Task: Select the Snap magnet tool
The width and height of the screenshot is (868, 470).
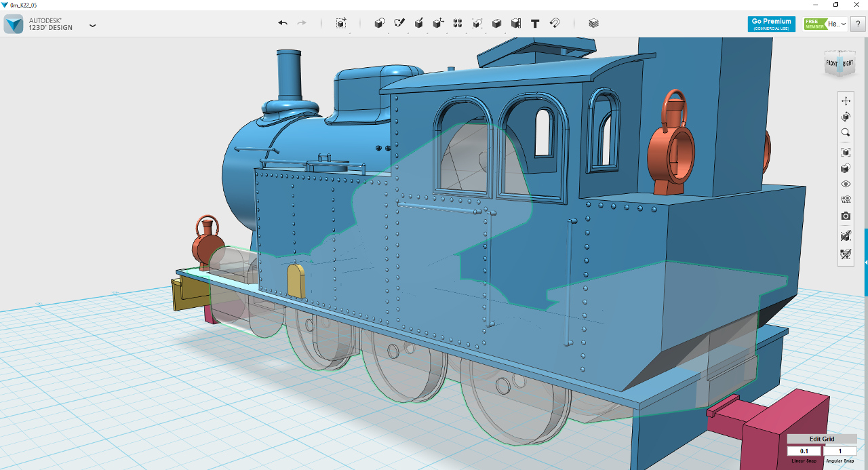Action: pyautogui.click(x=555, y=23)
